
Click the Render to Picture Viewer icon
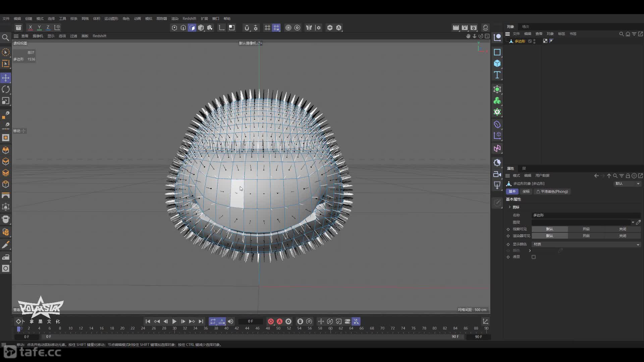[x=465, y=28]
